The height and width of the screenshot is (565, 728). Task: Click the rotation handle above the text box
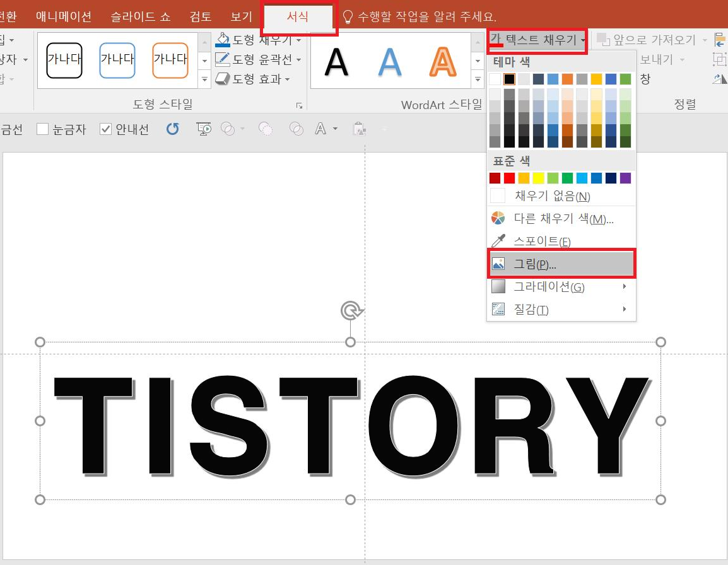[351, 311]
